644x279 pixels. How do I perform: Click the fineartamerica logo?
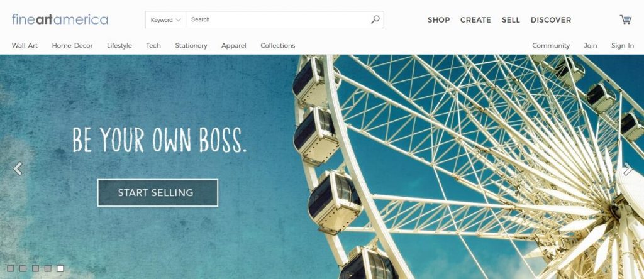coord(60,19)
